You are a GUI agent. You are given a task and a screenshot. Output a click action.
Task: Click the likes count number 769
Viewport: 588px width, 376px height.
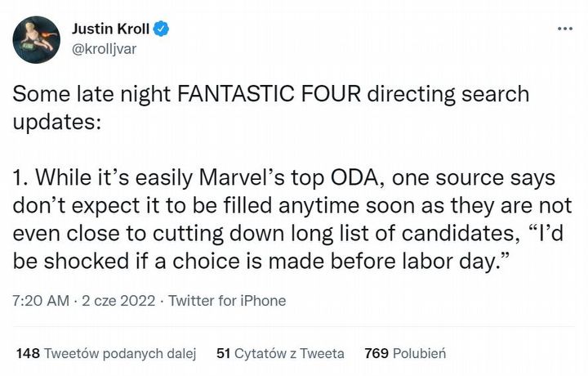point(376,354)
